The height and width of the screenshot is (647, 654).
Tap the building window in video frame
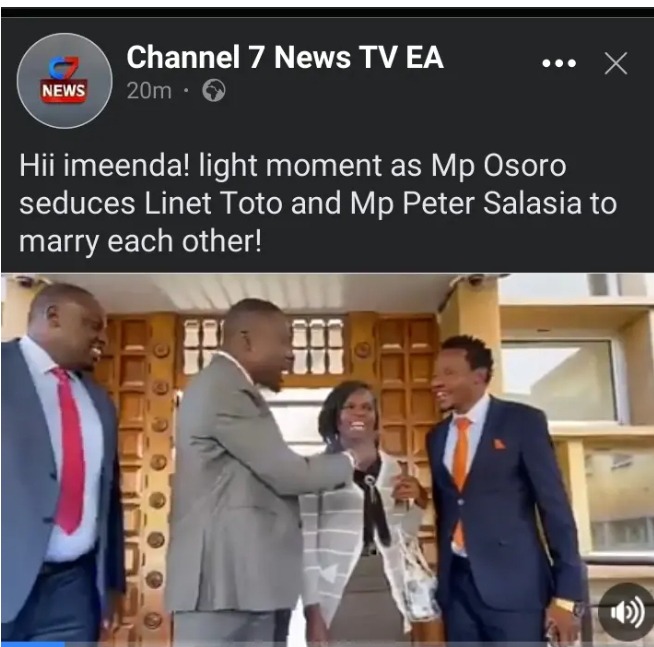[x=559, y=382]
